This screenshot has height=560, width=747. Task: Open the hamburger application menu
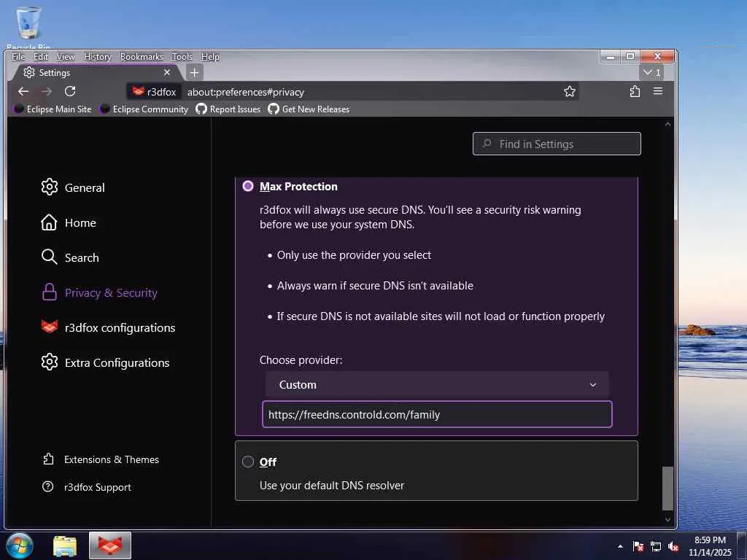[658, 91]
